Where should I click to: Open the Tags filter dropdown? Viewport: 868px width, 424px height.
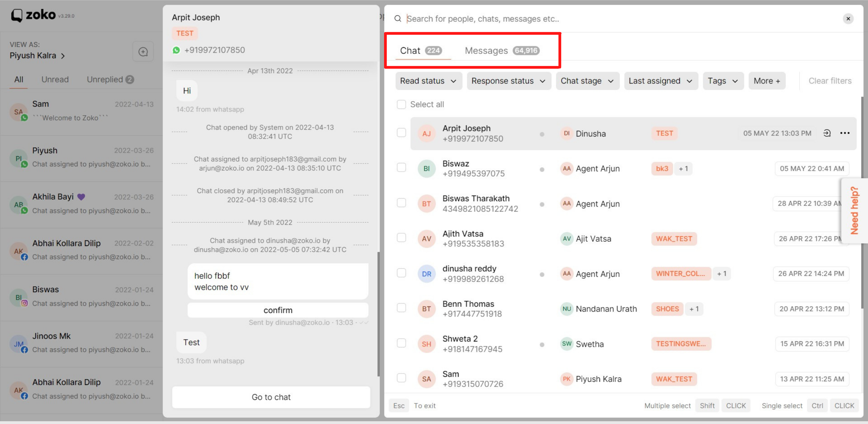723,81
